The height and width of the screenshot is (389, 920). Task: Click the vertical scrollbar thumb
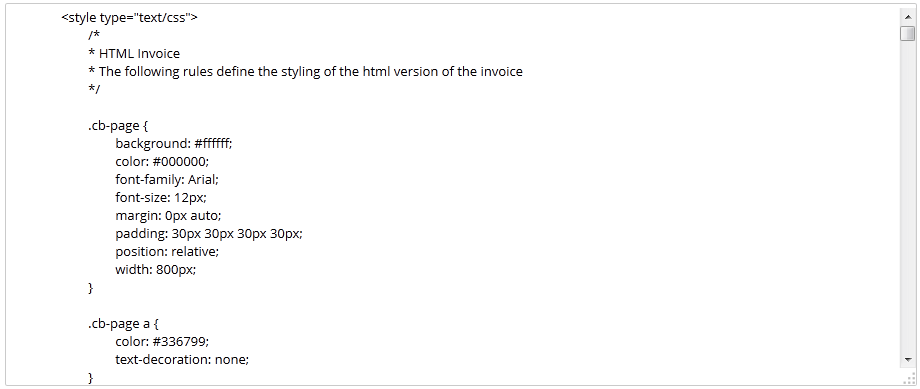click(x=908, y=33)
